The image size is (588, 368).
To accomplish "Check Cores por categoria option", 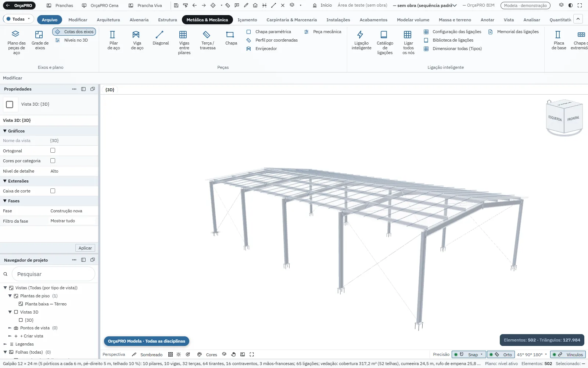I will coord(53,161).
